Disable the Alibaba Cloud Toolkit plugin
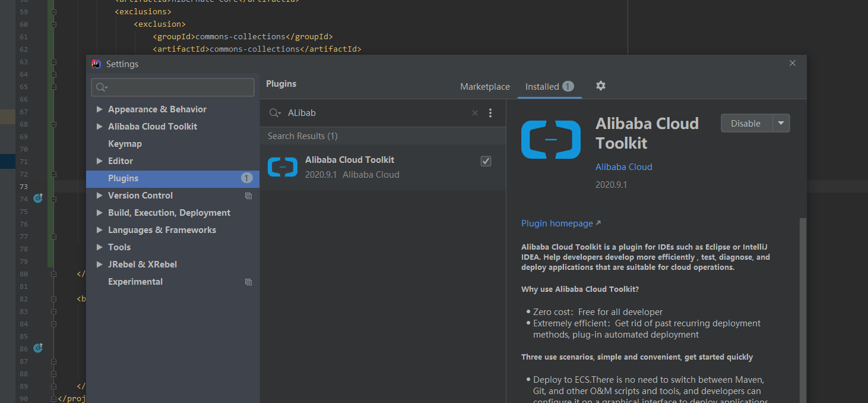This screenshot has height=403, width=868. (746, 123)
